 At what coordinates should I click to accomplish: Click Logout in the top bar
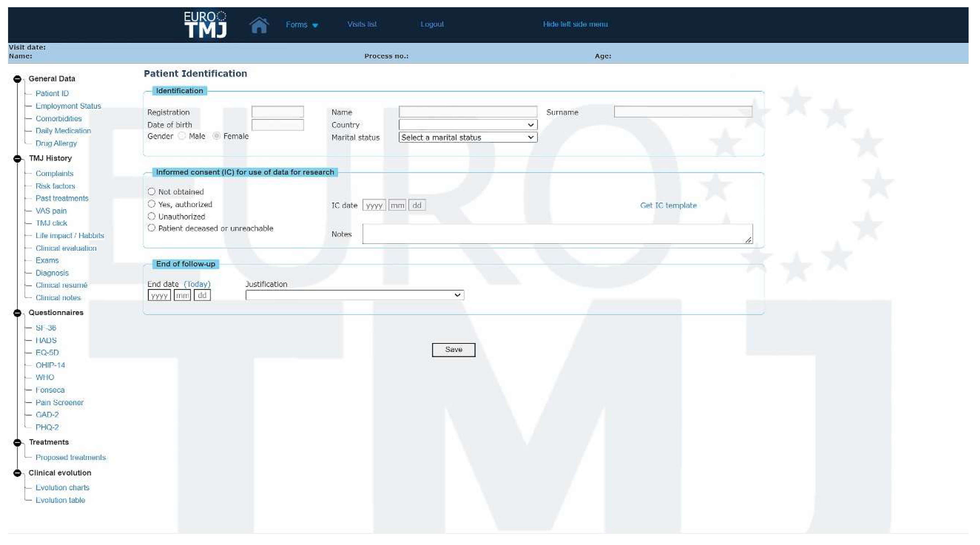point(432,24)
